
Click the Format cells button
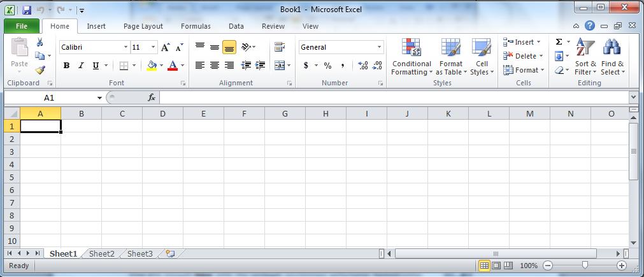pos(524,70)
